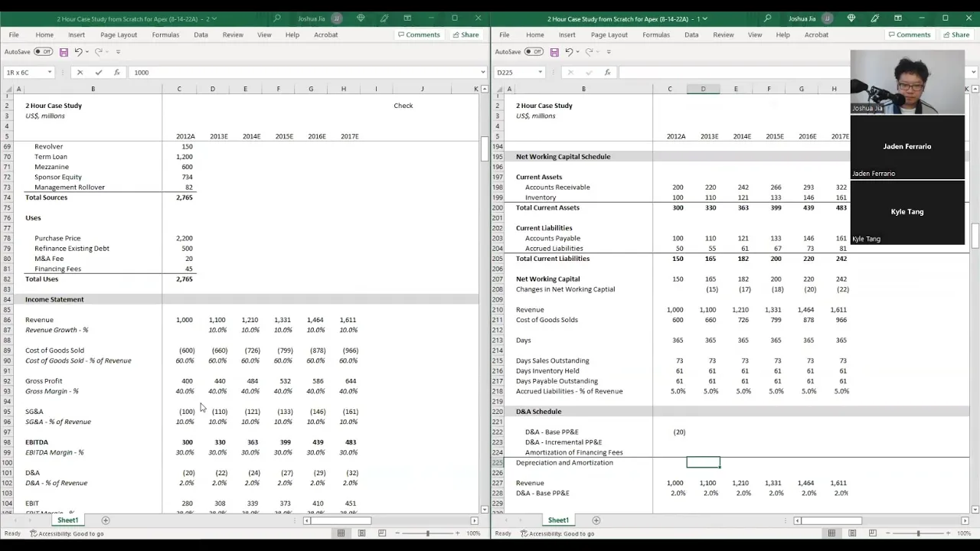Click the Joshua Jia account avatar in left window
The width and height of the screenshot is (980, 551).
[336, 18]
